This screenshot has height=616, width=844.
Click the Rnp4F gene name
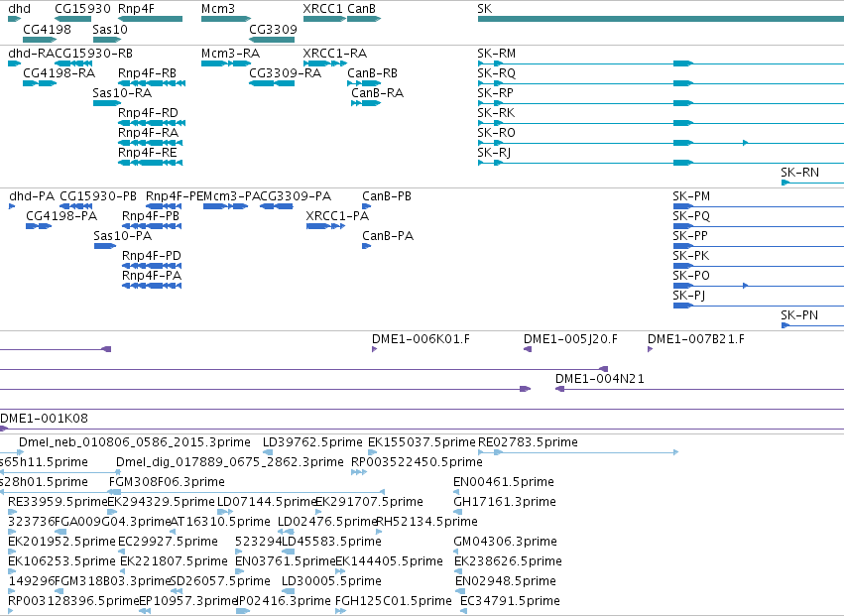(x=136, y=9)
